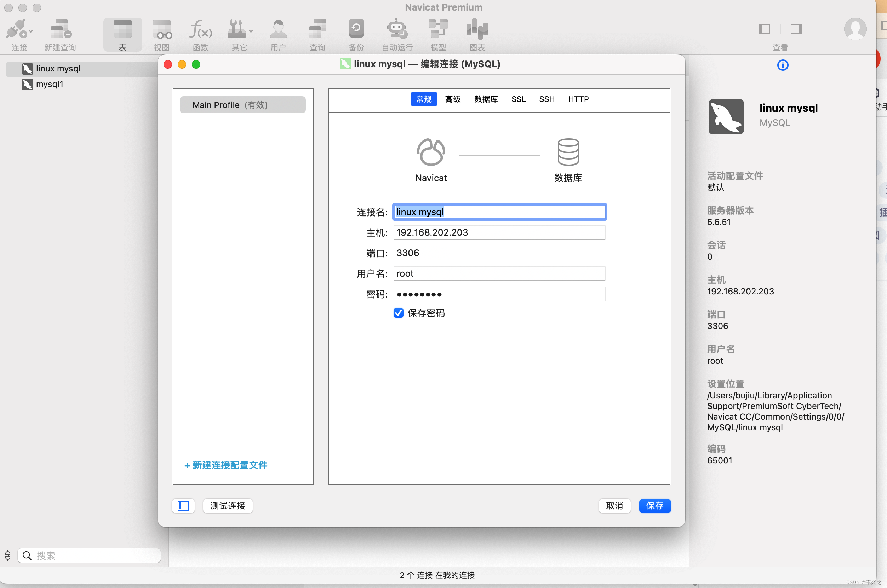Open the Backup toolbar icon
The image size is (887, 588).
(x=356, y=29)
